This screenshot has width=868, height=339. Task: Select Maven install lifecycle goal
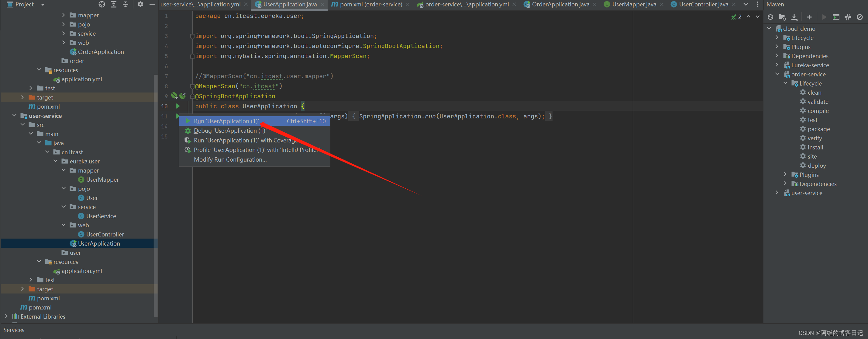click(815, 147)
